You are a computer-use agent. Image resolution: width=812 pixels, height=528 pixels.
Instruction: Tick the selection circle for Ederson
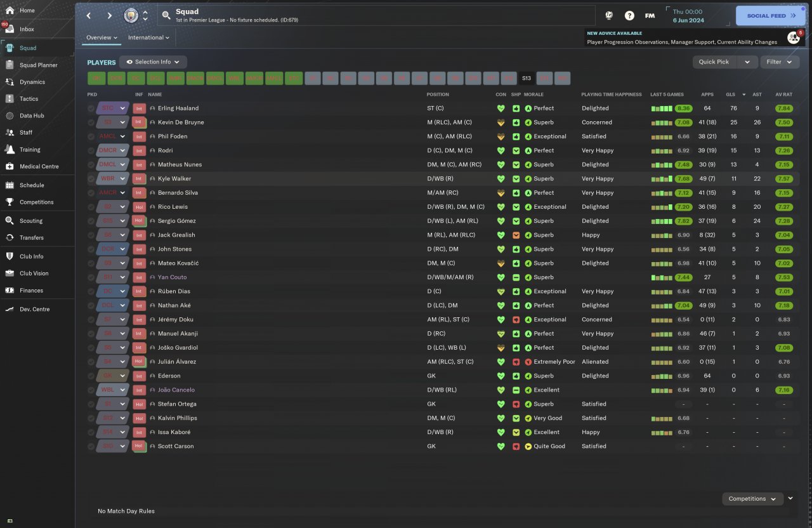click(91, 376)
